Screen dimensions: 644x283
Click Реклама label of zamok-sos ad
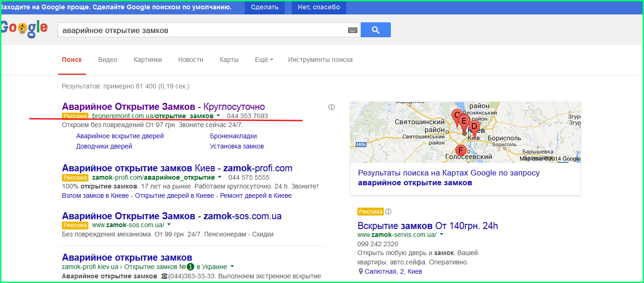[x=75, y=225]
